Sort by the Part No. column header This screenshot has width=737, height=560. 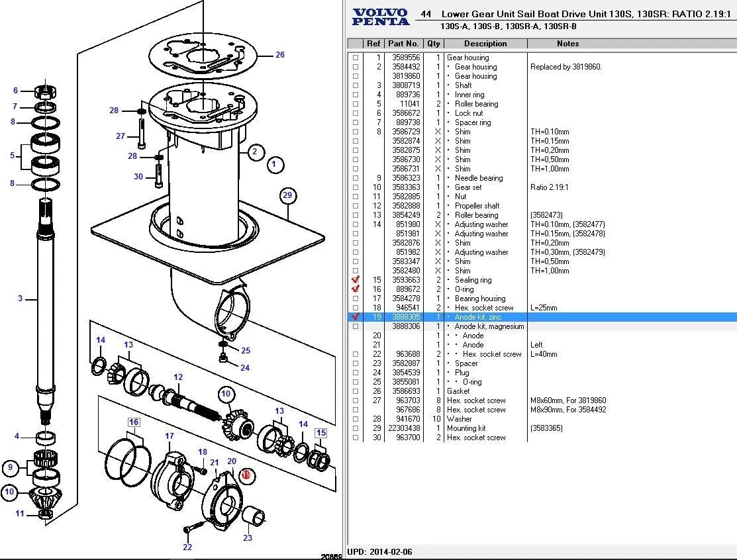pyautogui.click(x=403, y=44)
